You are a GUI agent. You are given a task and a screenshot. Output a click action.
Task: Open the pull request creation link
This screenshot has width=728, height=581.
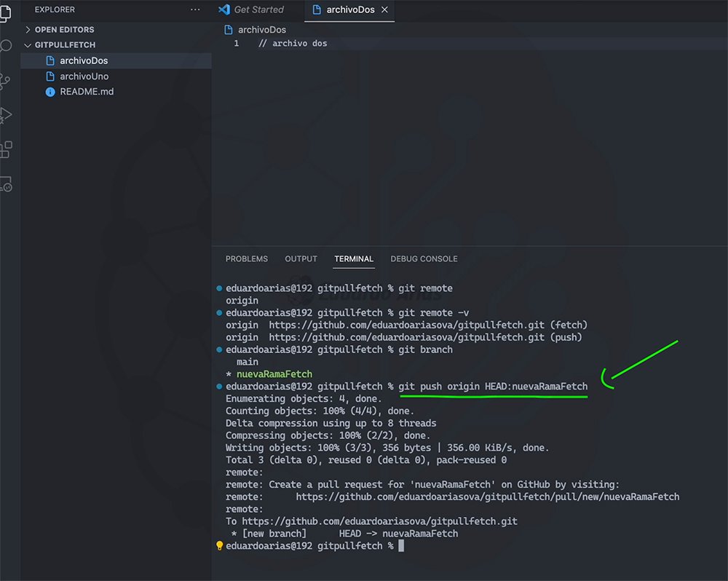tap(488, 497)
